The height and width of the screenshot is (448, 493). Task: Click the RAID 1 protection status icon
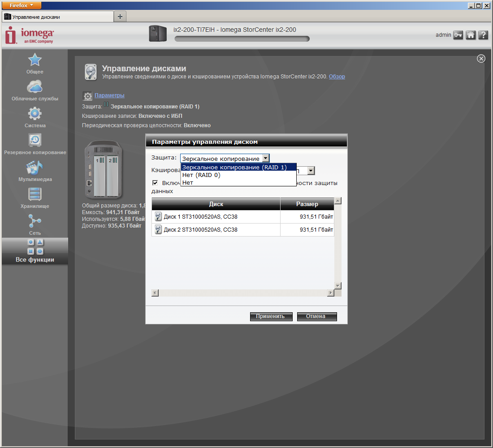tap(106, 104)
